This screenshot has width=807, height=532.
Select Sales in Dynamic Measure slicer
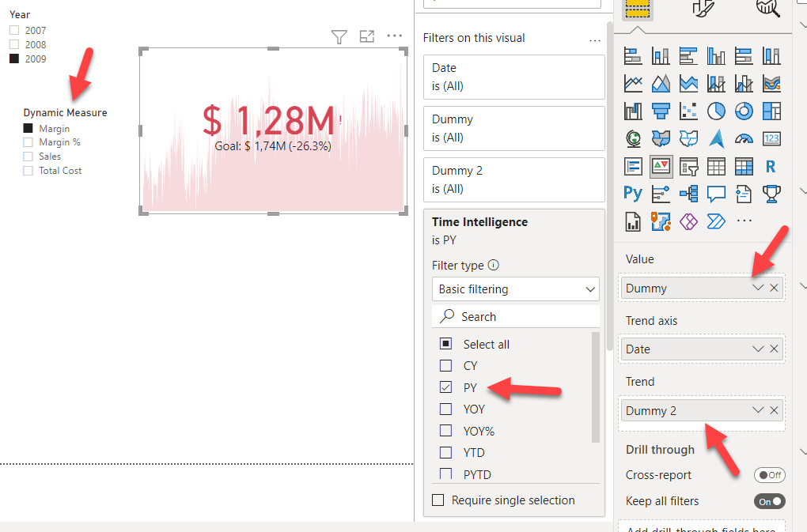28,157
